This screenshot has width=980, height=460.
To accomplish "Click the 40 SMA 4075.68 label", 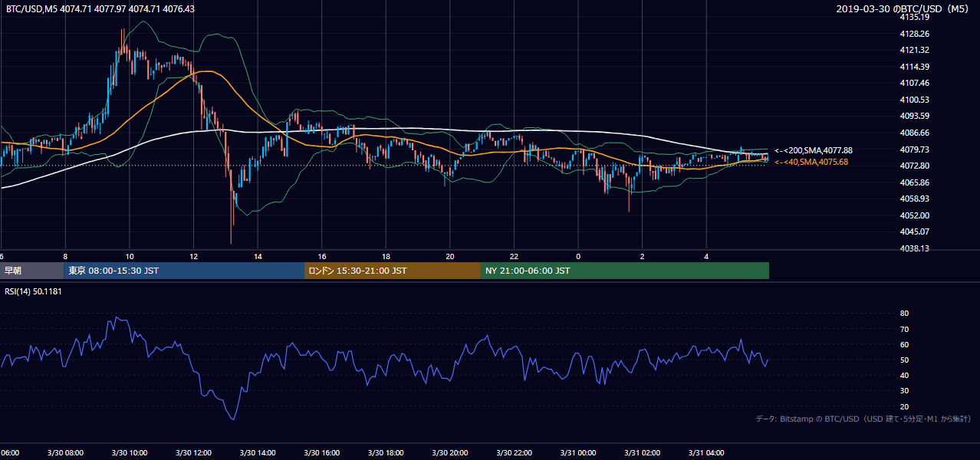I will (811, 162).
